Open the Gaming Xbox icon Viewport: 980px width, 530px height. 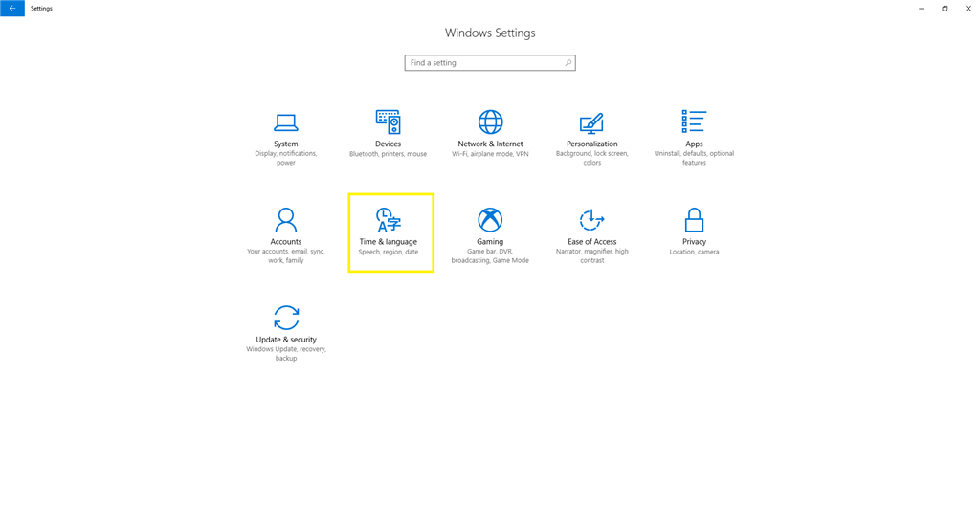pyautogui.click(x=490, y=220)
